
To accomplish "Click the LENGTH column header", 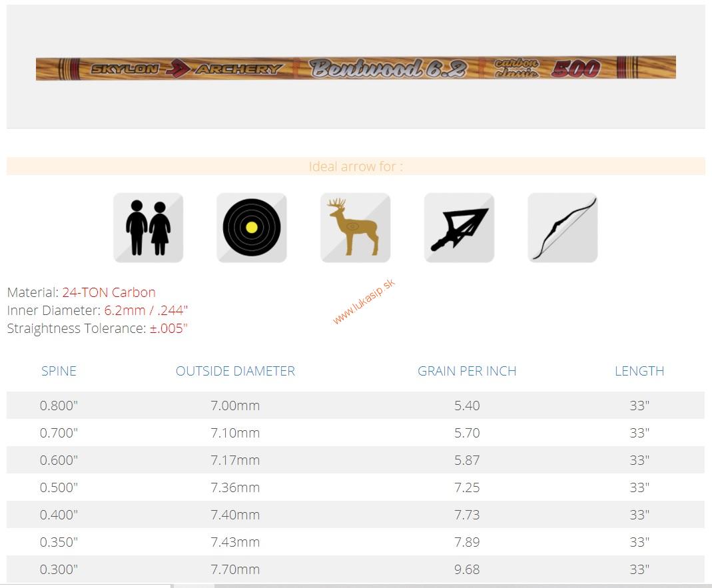I will [639, 371].
